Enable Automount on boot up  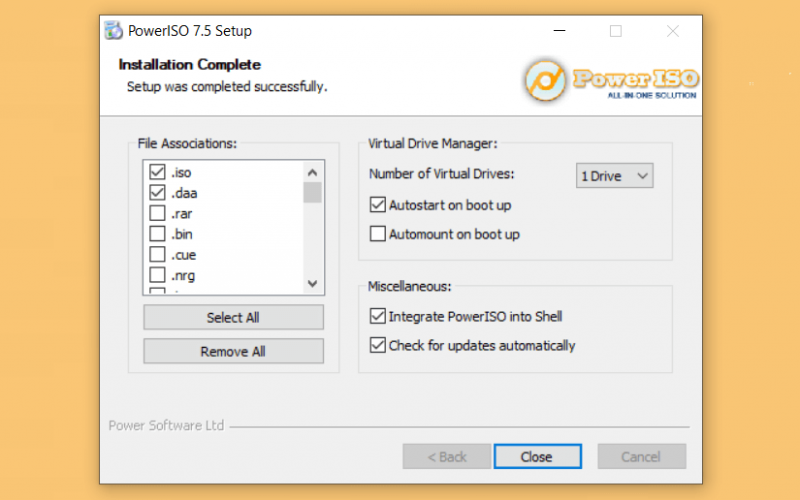(x=378, y=234)
